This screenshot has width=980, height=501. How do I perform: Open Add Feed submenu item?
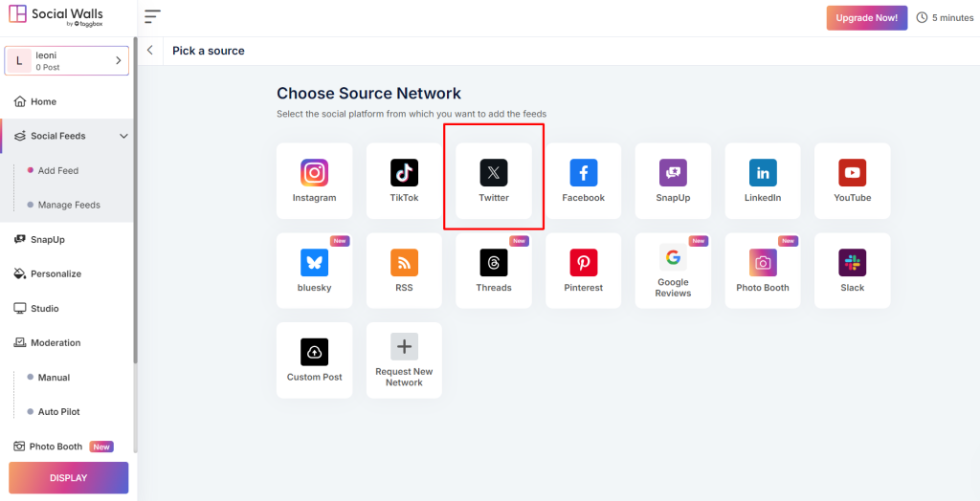58,170
